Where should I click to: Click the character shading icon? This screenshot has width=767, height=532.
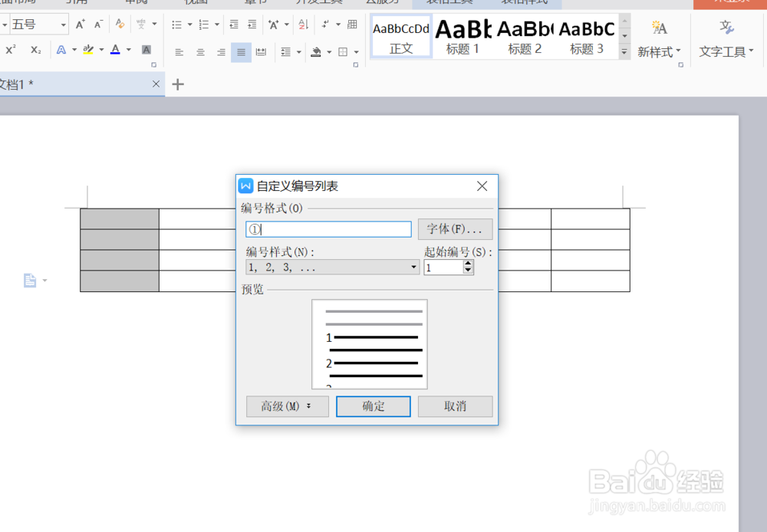[146, 49]
